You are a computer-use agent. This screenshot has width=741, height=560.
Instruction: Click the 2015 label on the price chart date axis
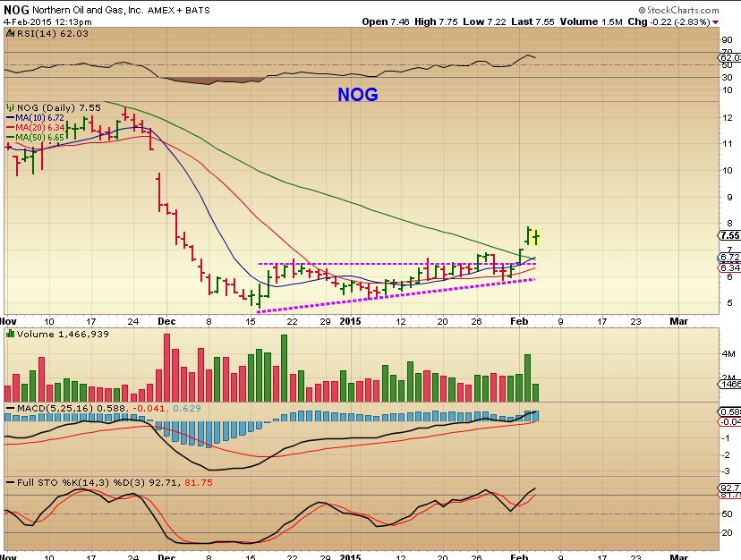click(x=350, y=321)
